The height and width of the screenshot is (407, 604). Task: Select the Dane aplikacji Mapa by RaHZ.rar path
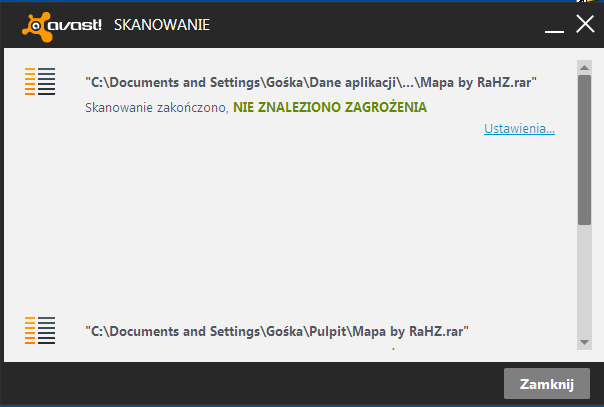(x=311, y=82)
